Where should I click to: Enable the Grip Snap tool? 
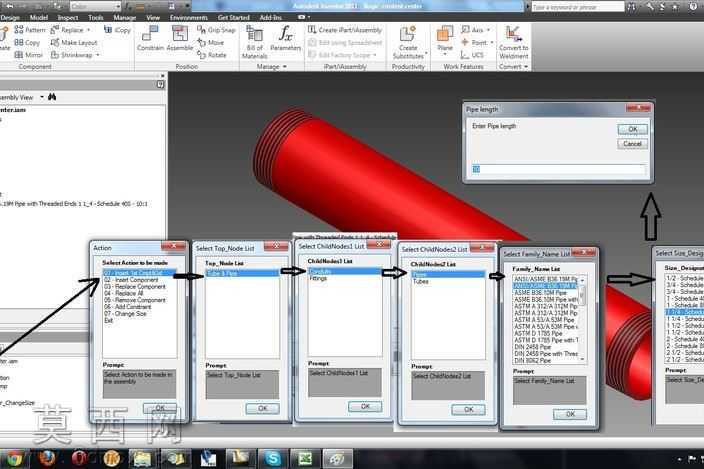pyautogui.click(x=216, y=30)
